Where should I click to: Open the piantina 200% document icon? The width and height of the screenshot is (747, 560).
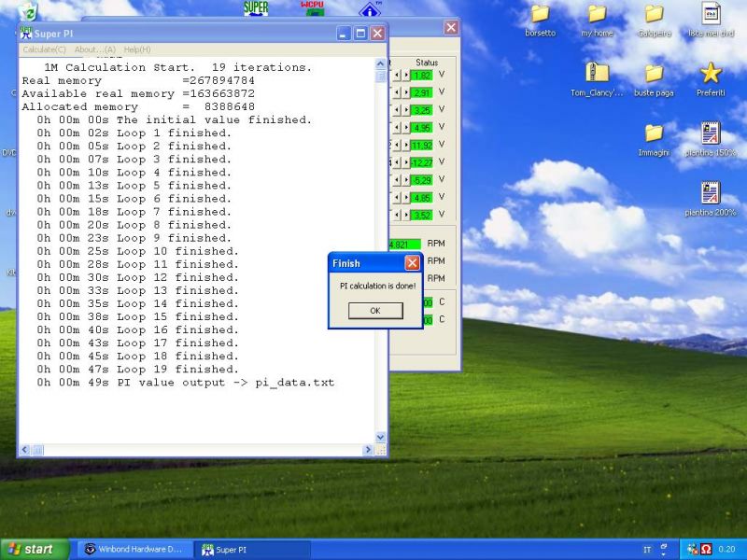(711, 199)
